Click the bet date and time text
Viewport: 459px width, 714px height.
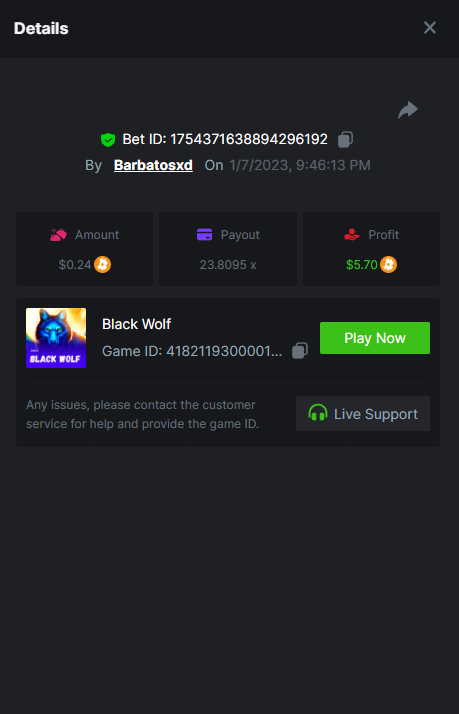coord(300,165)
